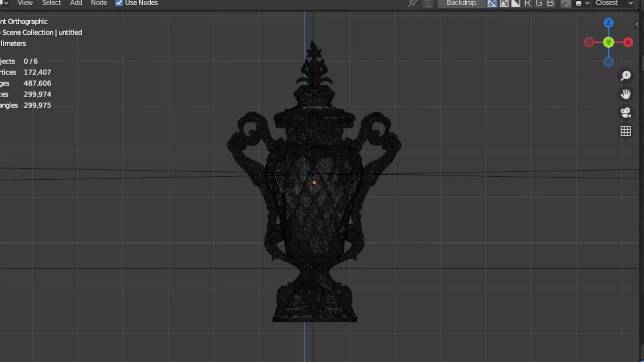Screen dimensions: 644x362
Task: Click the negative Z axis gizmo circle
Action: point(608,62)
